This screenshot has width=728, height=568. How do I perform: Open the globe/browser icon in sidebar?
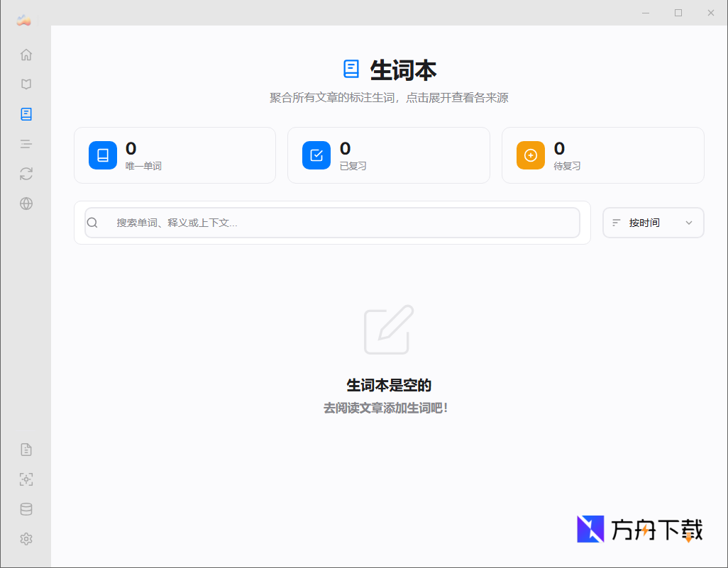click(x=26, y=204)
